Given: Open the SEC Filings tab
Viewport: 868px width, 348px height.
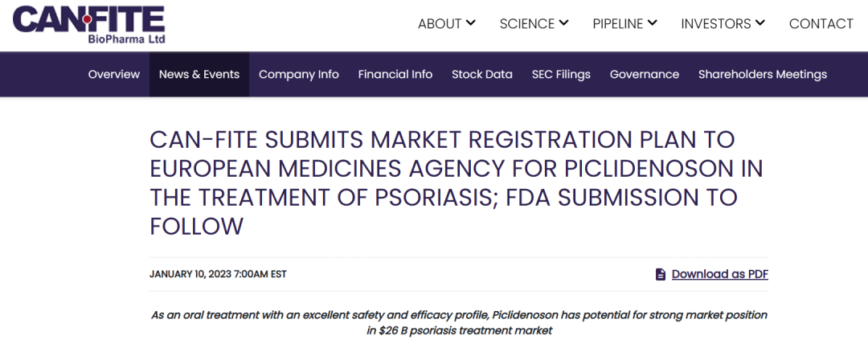Looking at the screenshot, I should [561, 74].
